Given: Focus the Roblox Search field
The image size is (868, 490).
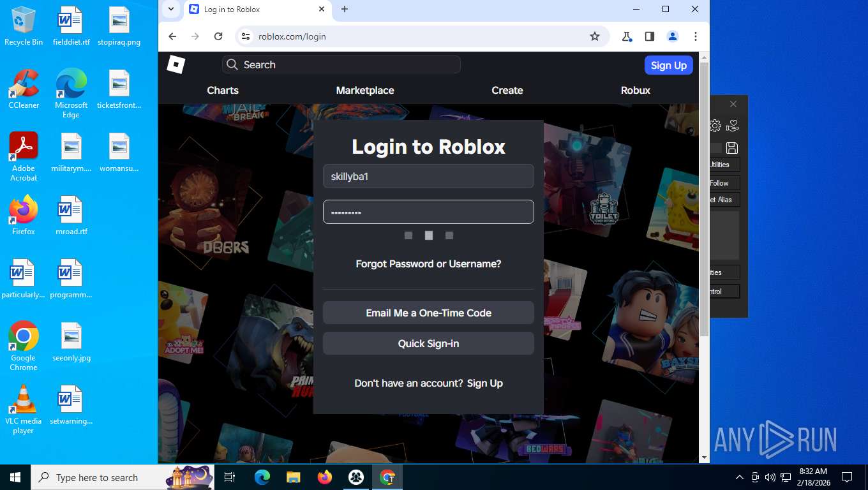Looking at the screenshot, I should (x=341, y=64).
